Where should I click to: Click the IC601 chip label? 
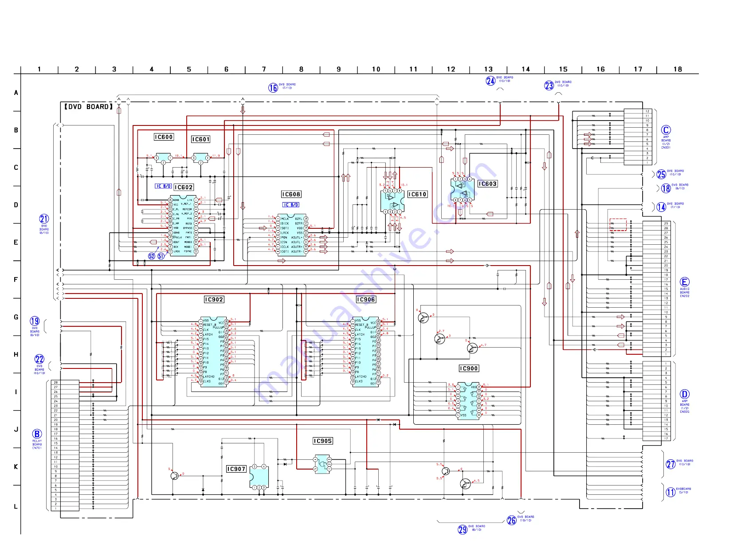200,139
